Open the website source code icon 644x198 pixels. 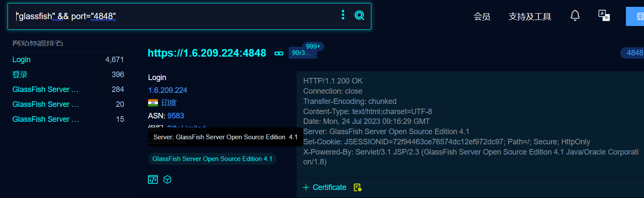pyautogui.click(x=153, y=180)
